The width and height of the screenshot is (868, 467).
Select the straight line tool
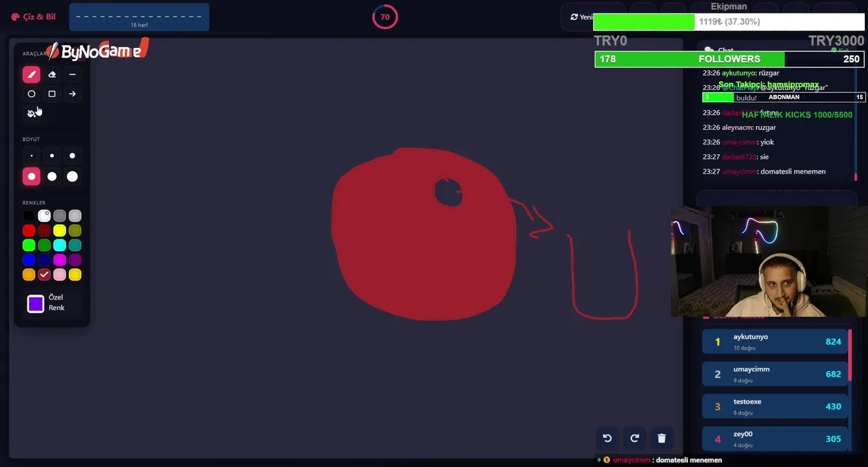(x=72, y=75)
